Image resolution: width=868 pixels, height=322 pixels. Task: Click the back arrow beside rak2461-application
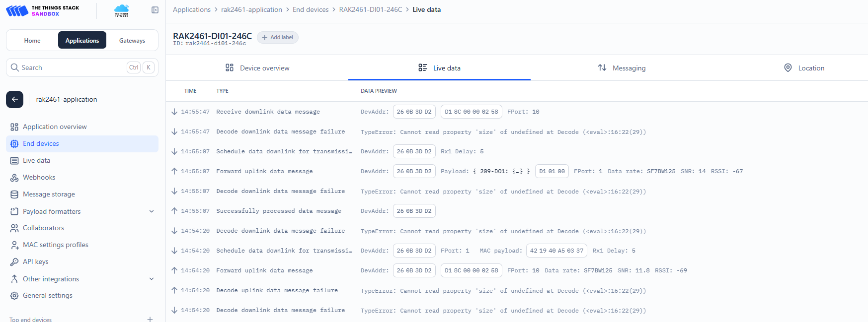pyautogui.click(x=15, y=99)
